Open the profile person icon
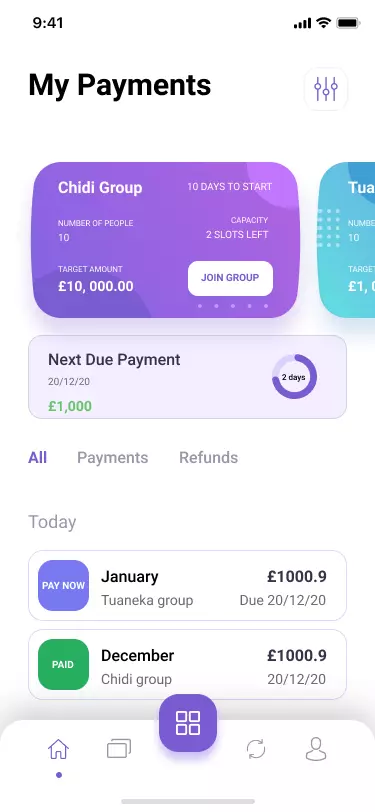375x812 pixels. point(316,749)
